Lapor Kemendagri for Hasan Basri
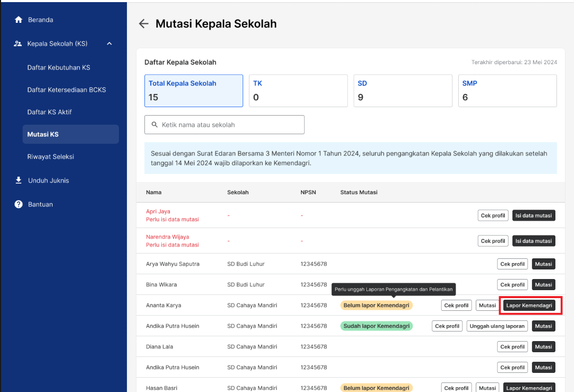Screen dimensions: 574x392 [x=529, y=388]
